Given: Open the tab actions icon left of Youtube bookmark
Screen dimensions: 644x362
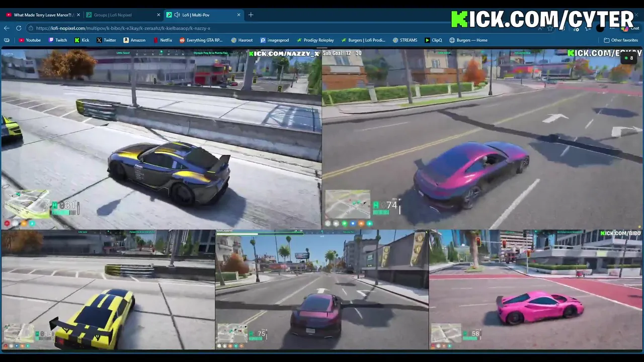Looking at the screenshot, I should click(x=7, y=40).
